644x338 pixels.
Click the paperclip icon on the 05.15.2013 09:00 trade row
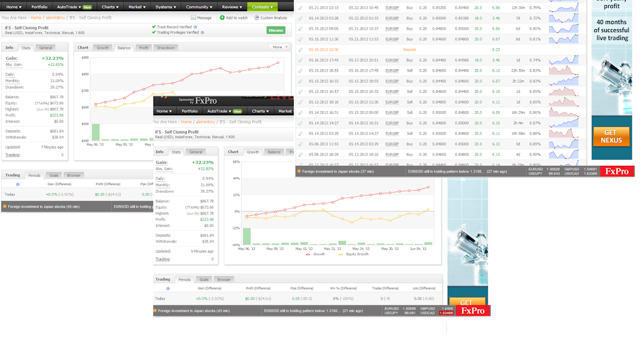click(300, 28)
